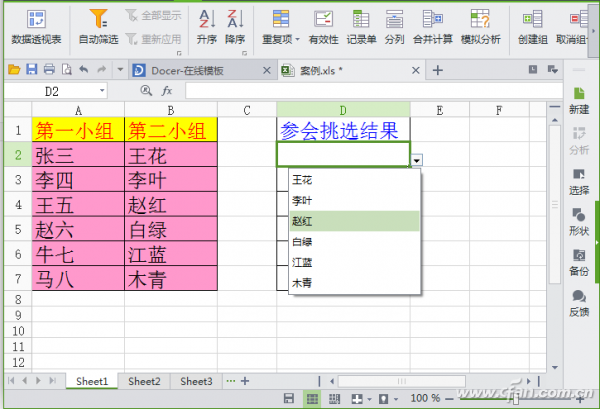
Task: Click cell 参会挑选结果
Action: 343,130
